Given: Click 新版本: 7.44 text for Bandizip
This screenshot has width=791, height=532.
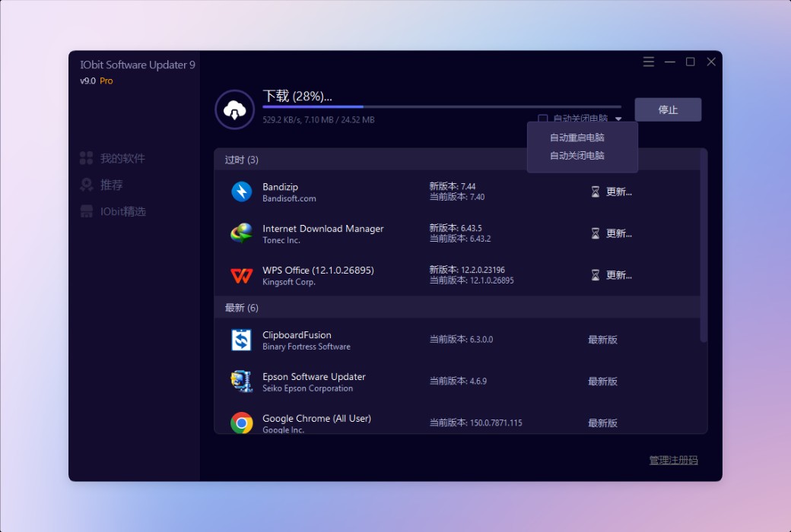Looking at the screenshot, I should [x=453, y=186].
